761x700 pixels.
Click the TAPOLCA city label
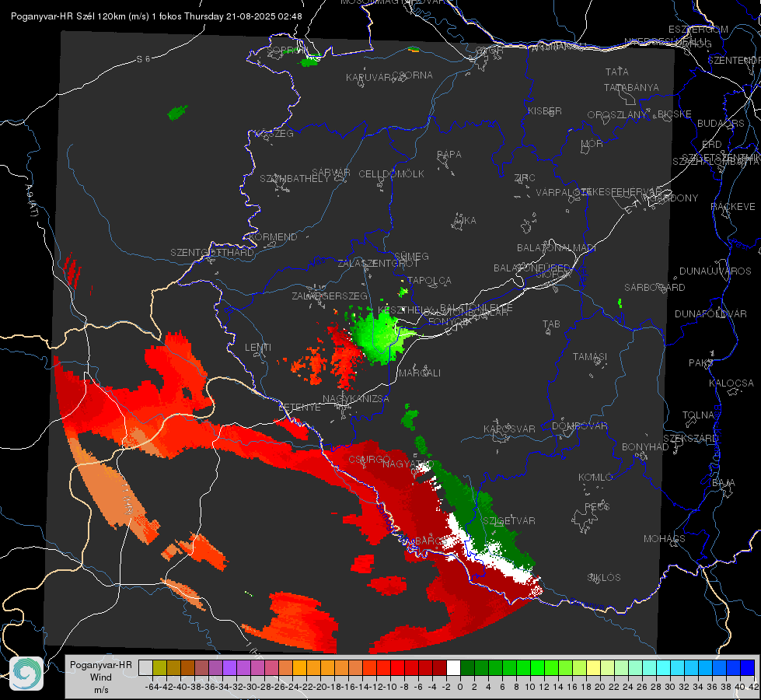429,280
